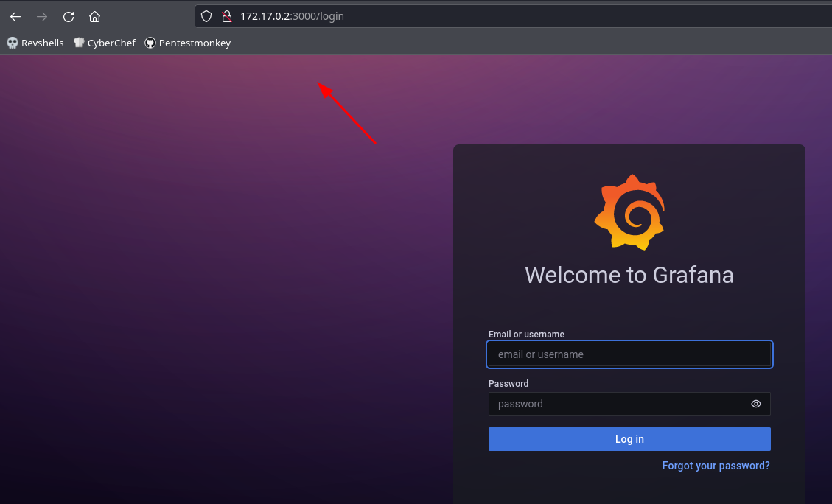This screenshot has height=504, width=832.
Task: Click the Password field label
Action: click(x=508, y=384)
